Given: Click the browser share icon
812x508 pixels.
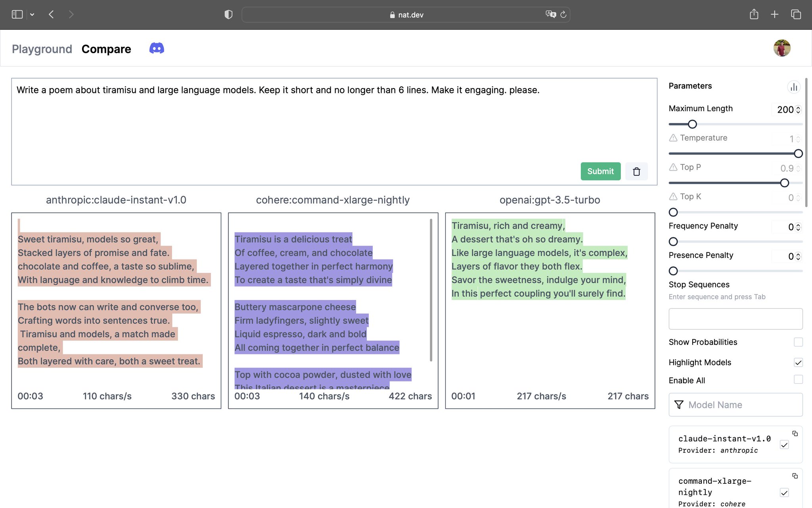Looking at the screenshot, I should pyautogui.click(x=754, y=15).
